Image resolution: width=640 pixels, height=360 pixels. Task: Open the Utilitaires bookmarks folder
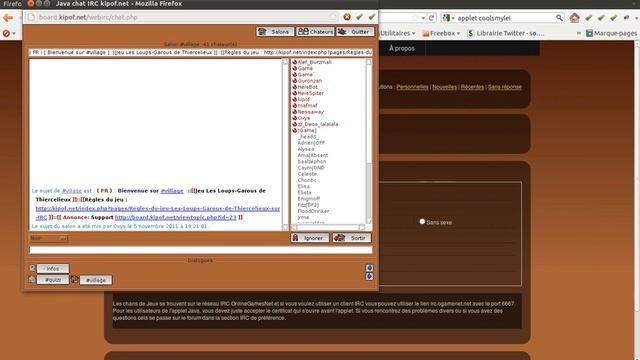(398, 33)
